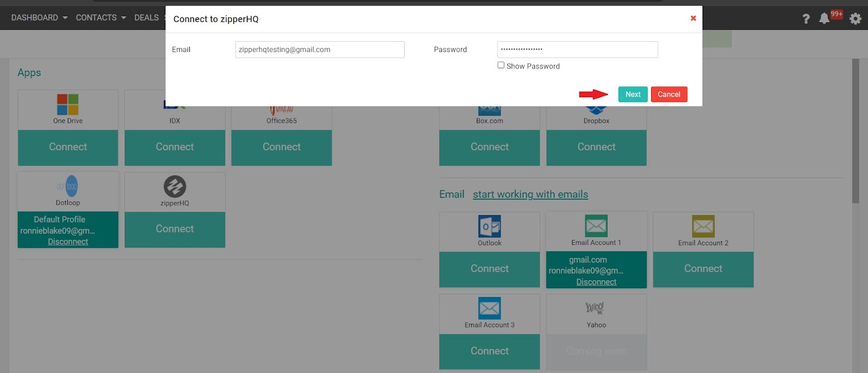Open the settings gear icon
Screen dimensions: 868x373
856,18
